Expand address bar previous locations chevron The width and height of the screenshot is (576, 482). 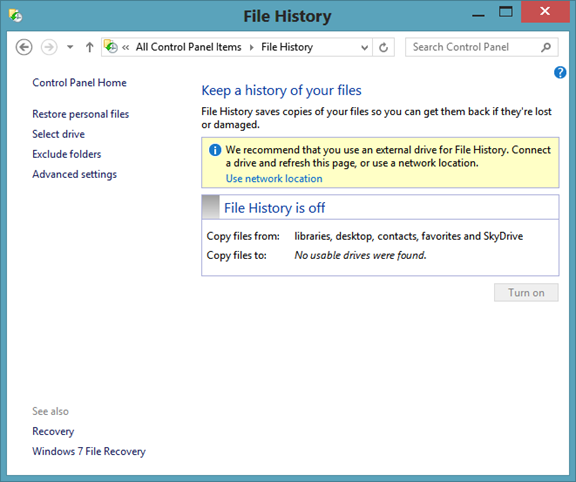[364, 47]
